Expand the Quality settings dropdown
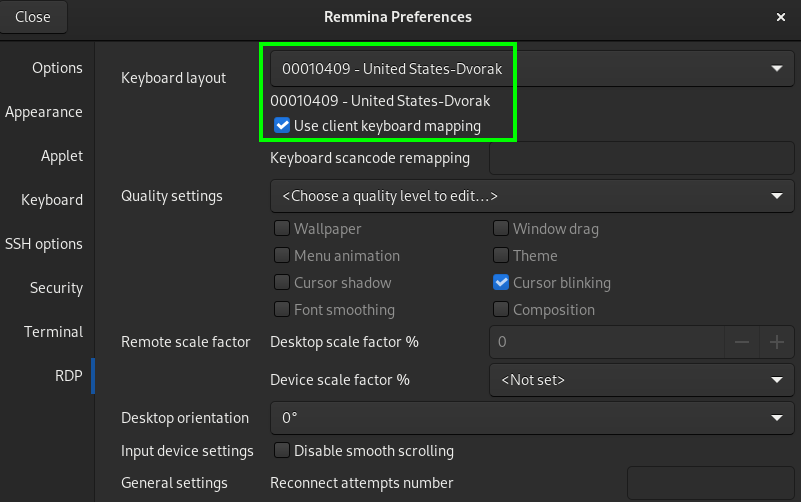 click(x=532, y=196)
